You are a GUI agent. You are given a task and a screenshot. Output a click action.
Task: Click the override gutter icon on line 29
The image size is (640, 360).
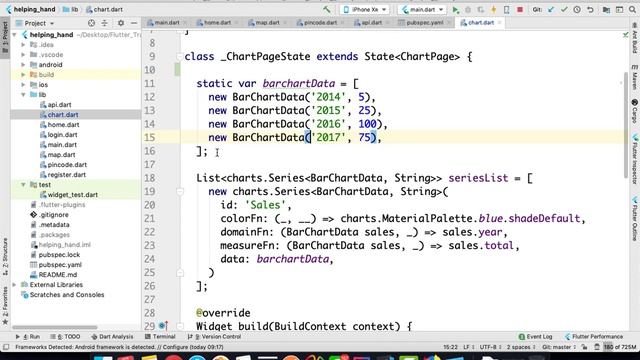pos(163,326)
